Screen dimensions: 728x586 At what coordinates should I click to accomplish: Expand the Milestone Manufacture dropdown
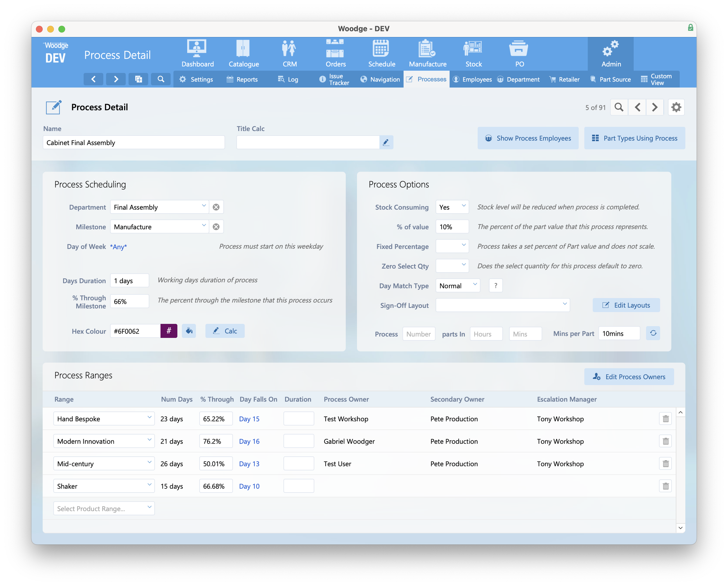[x=159, y=227]
